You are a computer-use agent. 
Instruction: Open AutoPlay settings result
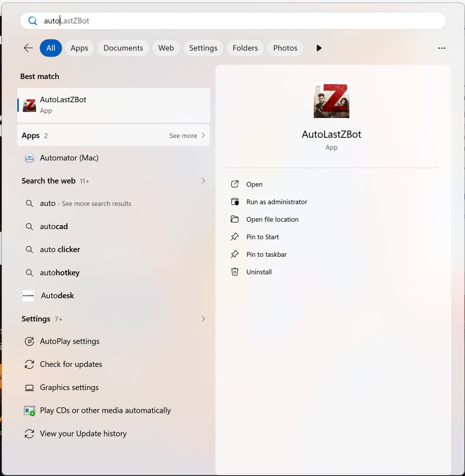pyautogui.click(x=114, y=341)
